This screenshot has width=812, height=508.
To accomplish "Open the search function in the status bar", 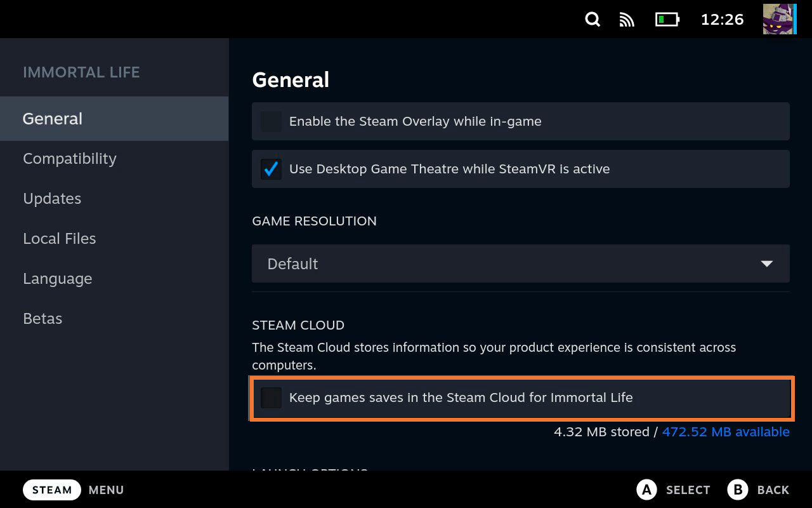I will (x=592, y=19).
